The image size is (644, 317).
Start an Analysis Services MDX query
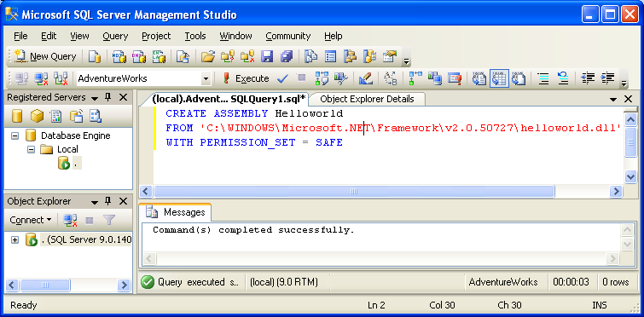click(119, 56)
